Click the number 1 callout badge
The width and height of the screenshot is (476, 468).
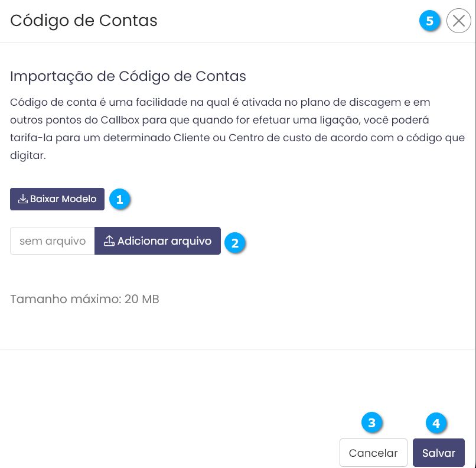point(119,200)
